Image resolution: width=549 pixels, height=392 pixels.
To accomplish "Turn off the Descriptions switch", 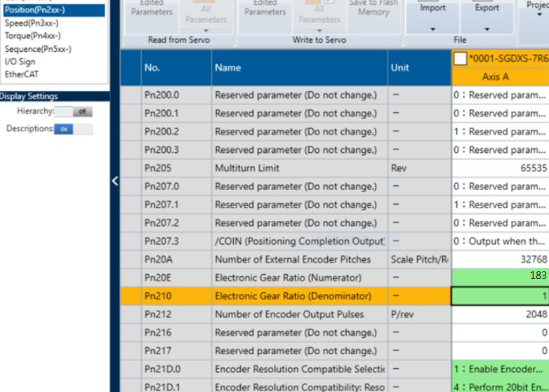I will pos(73,129).
